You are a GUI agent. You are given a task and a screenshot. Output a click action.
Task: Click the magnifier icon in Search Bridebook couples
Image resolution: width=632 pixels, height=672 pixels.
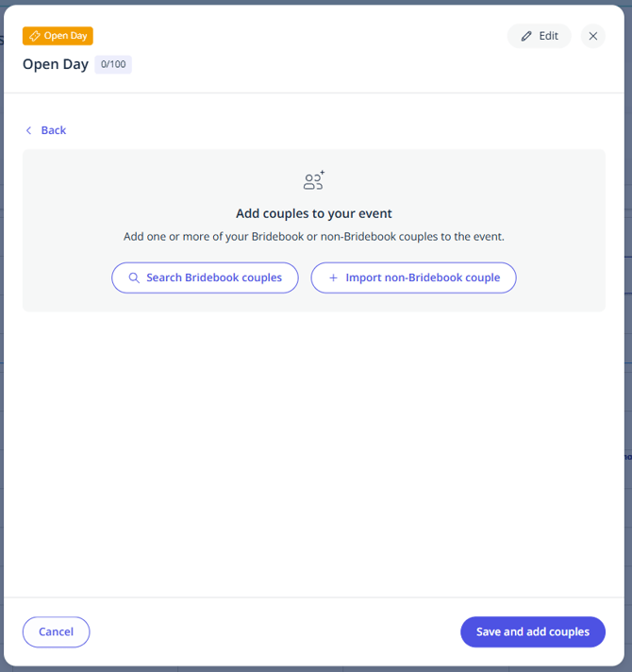134,277
